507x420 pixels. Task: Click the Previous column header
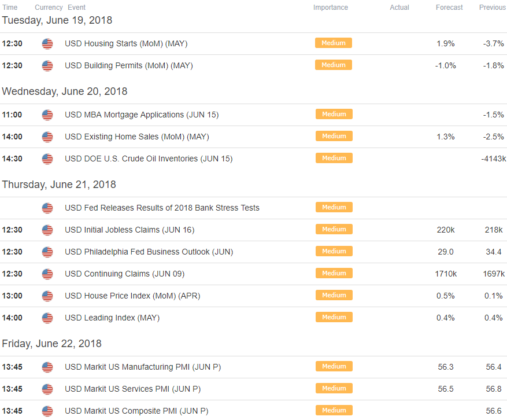click(493, 8)
